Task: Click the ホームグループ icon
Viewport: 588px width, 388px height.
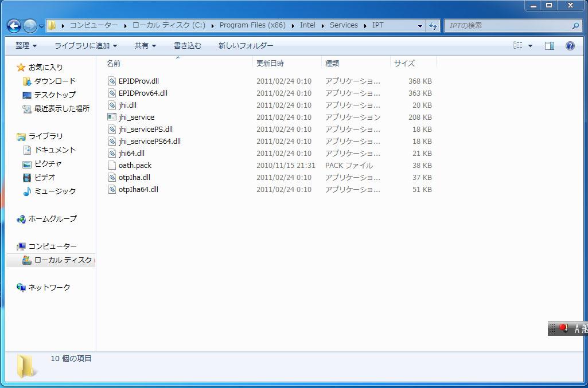Action: point(21,219)
